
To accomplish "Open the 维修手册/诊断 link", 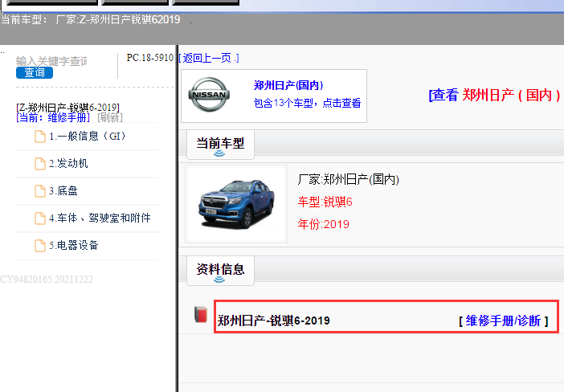I will [x=503, y=321].
